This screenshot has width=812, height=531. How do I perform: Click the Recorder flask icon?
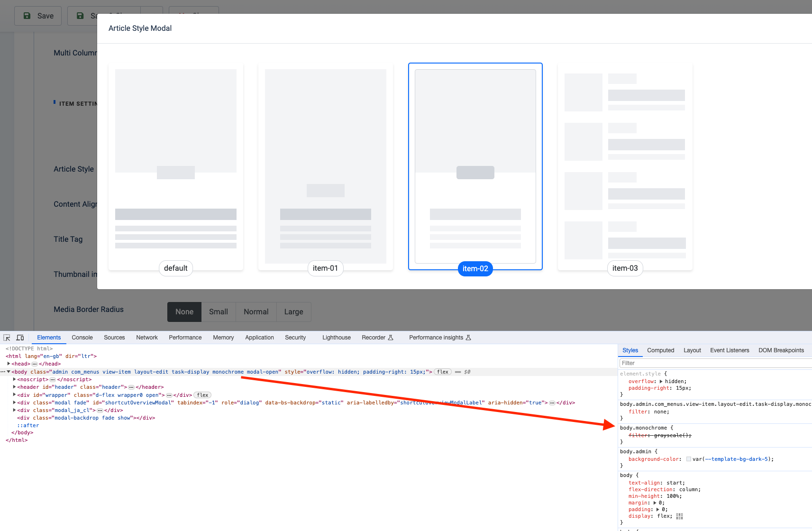391,338
